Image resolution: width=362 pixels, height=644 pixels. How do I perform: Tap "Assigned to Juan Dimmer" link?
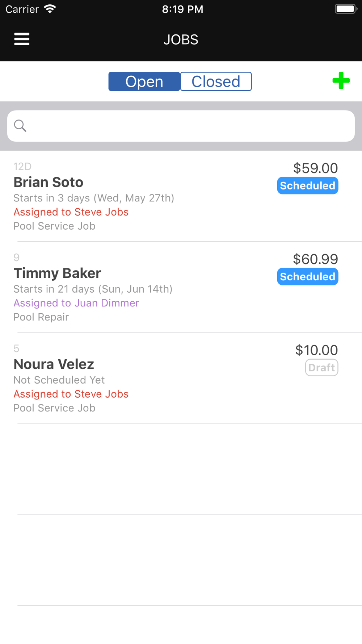tap(76, 303)
